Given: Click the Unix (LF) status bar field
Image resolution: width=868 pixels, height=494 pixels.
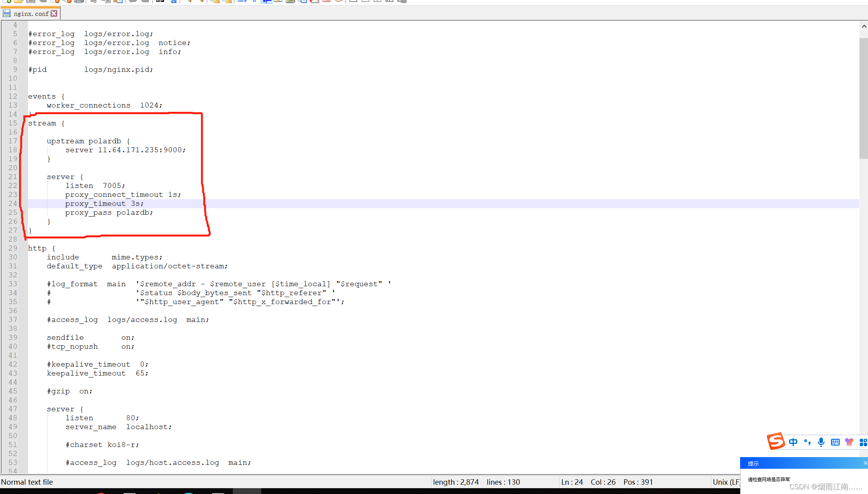Looking at the screenshot, I should point(726,482).
